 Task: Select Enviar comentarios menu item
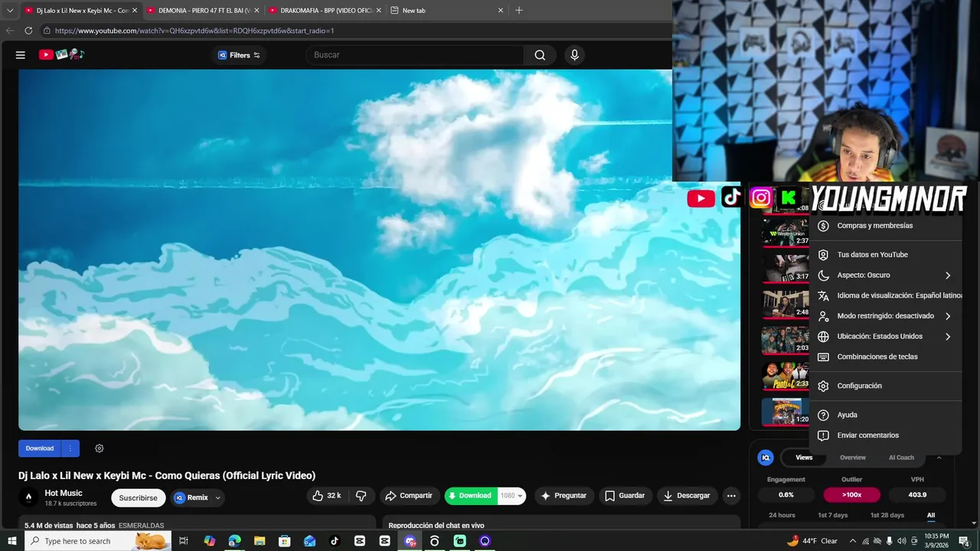[886, 435]
